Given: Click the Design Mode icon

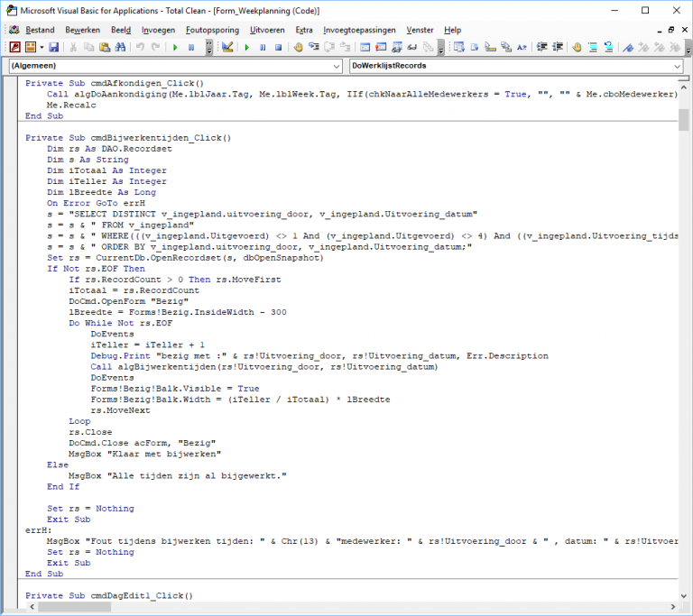Looking at the screenshot, I should [x=227, y=47].
